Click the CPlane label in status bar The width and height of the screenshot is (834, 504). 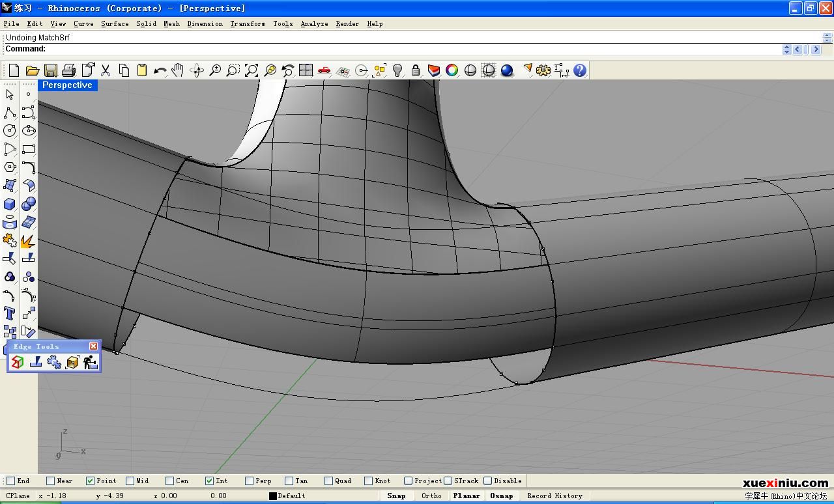pyautogui.click(x=18, y=496)
